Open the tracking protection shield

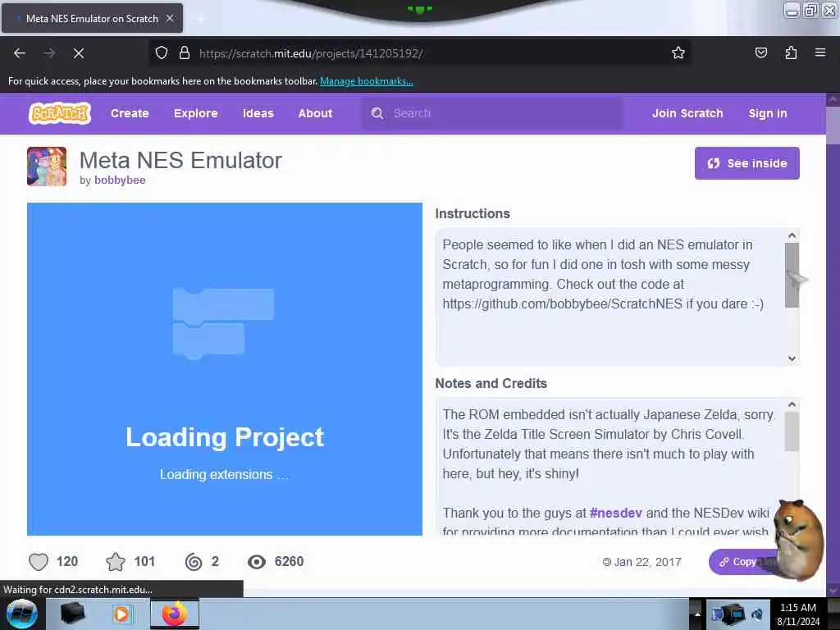162,53
